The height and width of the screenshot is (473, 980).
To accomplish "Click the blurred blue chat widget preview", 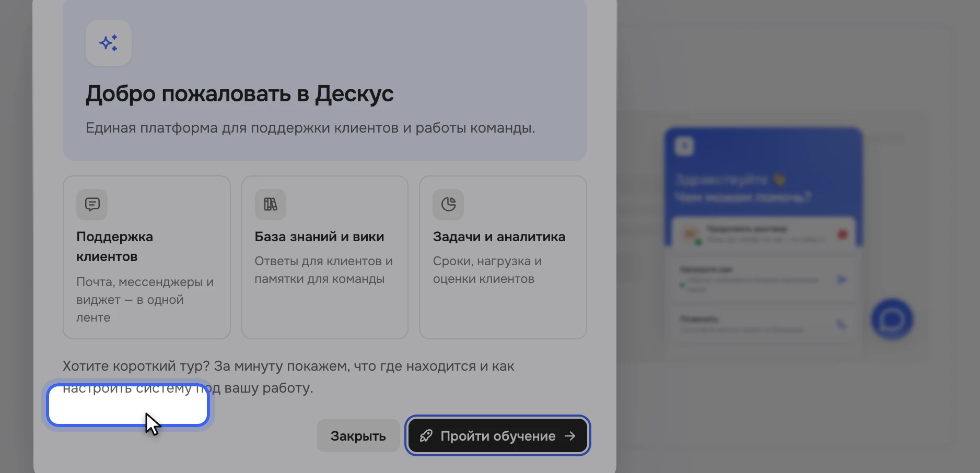I will [763, 235].
